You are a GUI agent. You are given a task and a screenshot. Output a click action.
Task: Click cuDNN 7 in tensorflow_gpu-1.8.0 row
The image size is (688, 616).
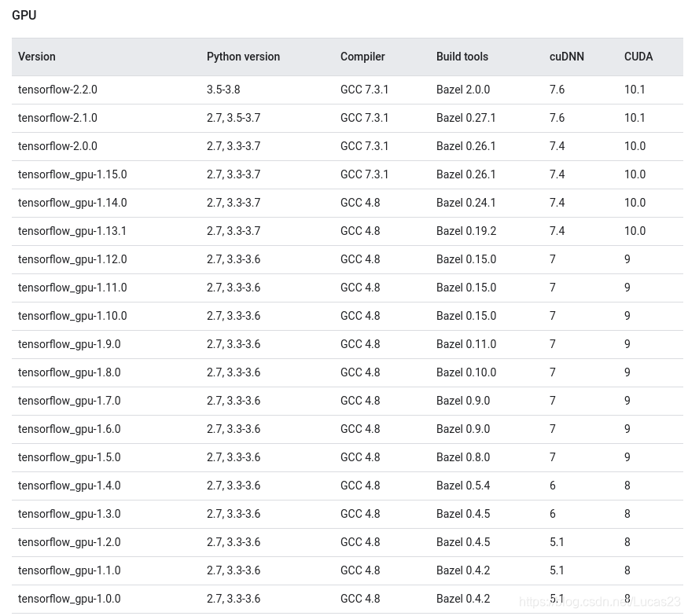point(553,372)
